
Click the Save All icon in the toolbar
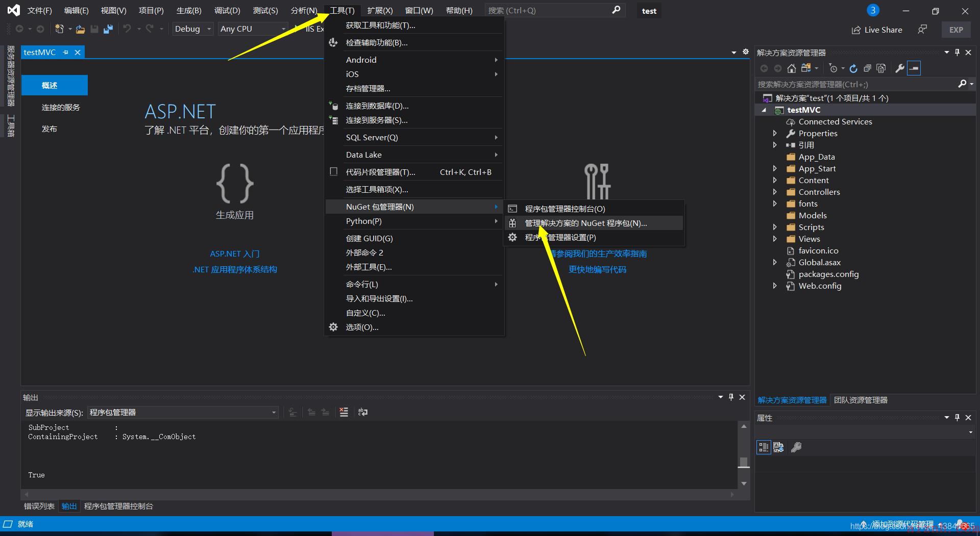[108, 29]
